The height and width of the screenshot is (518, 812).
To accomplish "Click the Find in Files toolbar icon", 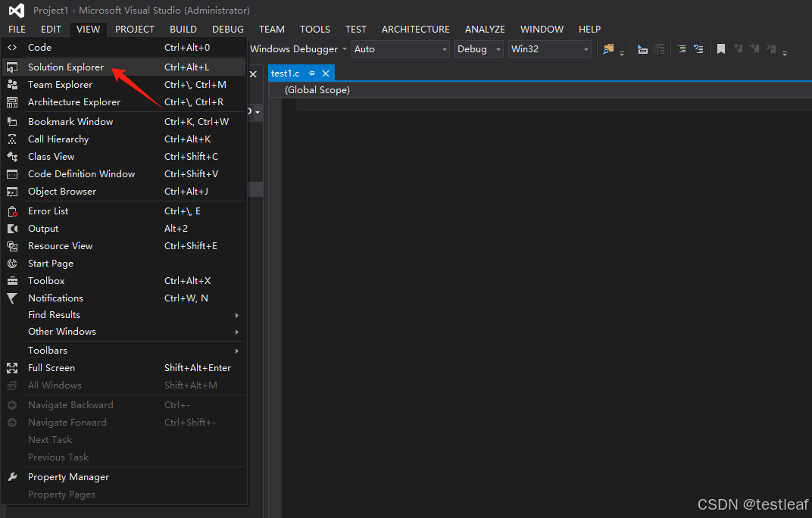I will tap(608, 48).
